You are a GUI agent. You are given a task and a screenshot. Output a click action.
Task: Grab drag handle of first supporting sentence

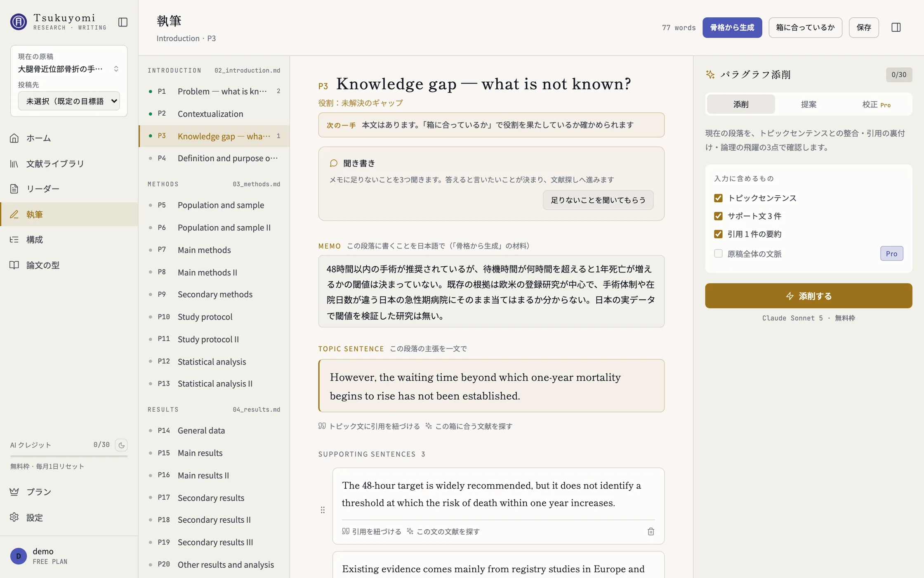[x=323, y=510]
